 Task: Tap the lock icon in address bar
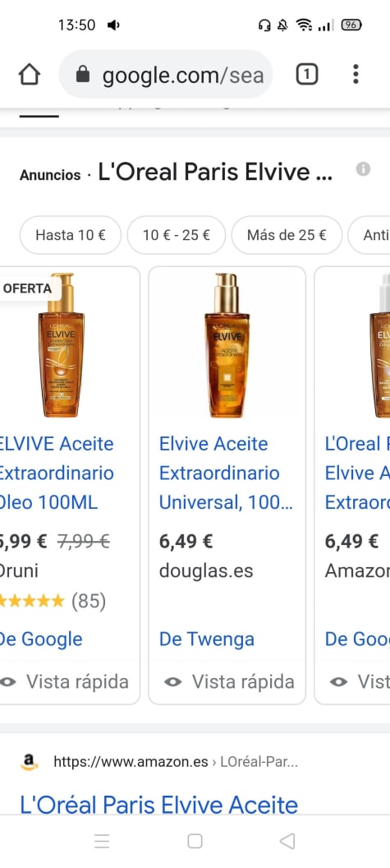(82, 74)
